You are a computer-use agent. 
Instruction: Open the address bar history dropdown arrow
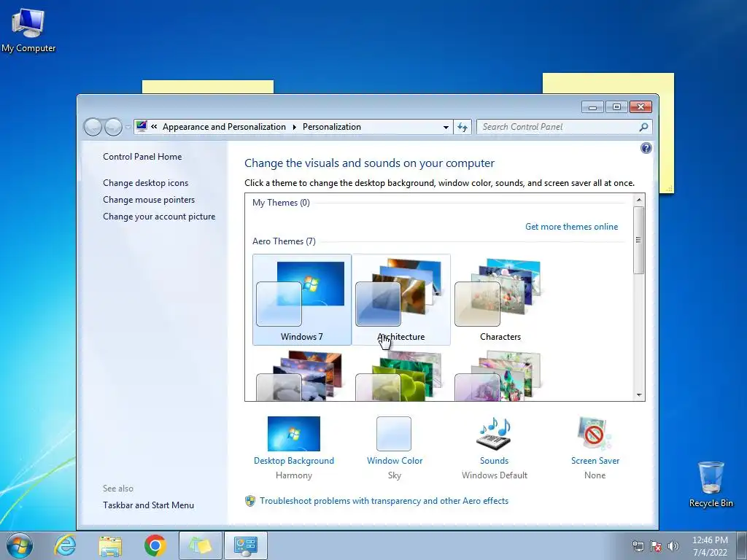[446, 127]
